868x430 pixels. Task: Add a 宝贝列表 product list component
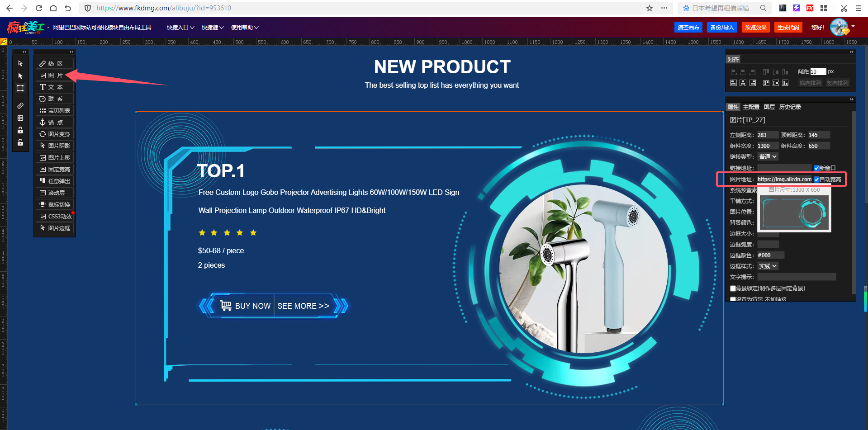click(55, 111)
